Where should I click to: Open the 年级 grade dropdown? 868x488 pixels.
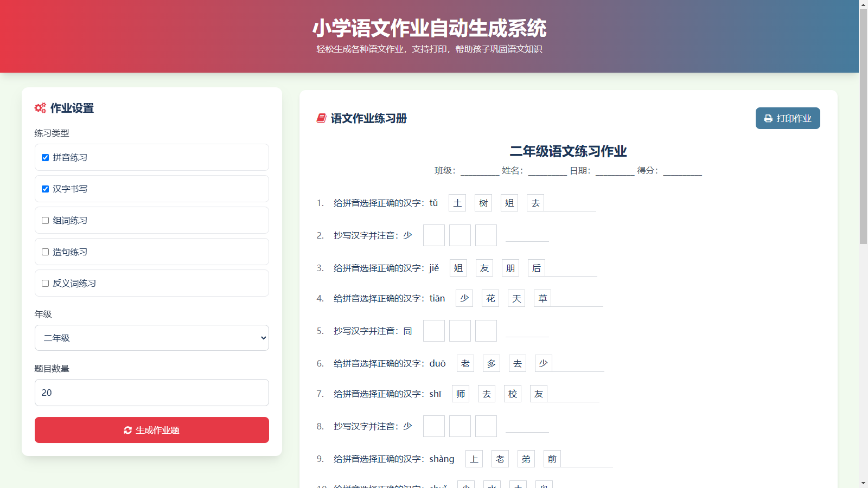pos(152,338)
